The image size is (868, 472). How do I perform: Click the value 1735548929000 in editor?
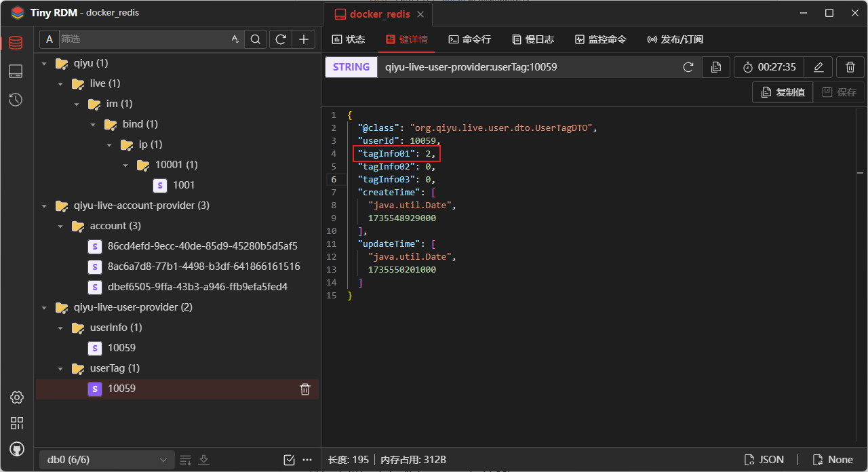pos(402,218)
